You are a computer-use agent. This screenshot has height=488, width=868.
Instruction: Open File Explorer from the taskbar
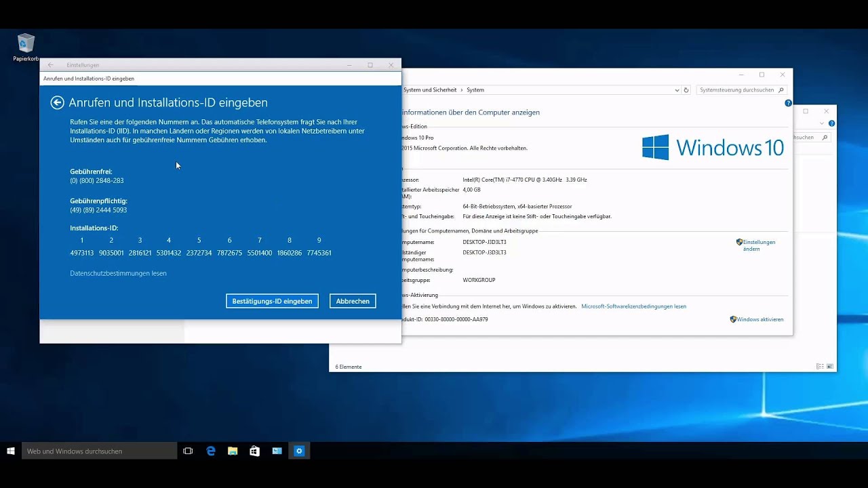pos(233,451)
